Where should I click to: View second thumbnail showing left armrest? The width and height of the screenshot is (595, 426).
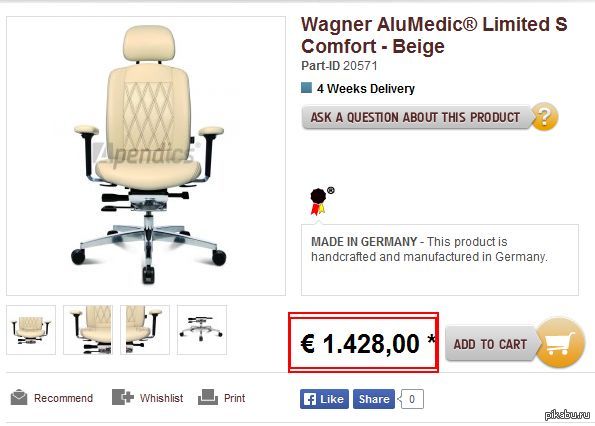pos(88,330)
